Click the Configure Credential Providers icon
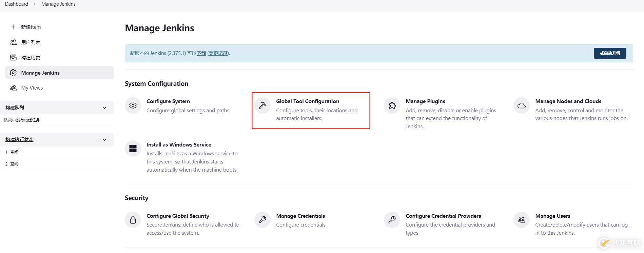The image size is (644, 253). [392, 220]
